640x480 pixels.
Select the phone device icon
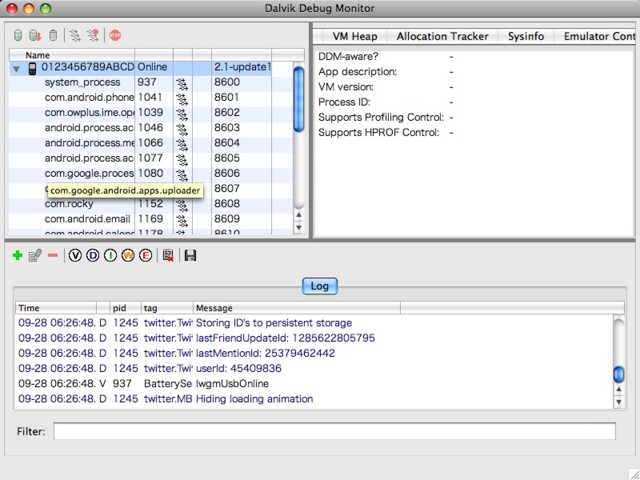coord(32,68)
